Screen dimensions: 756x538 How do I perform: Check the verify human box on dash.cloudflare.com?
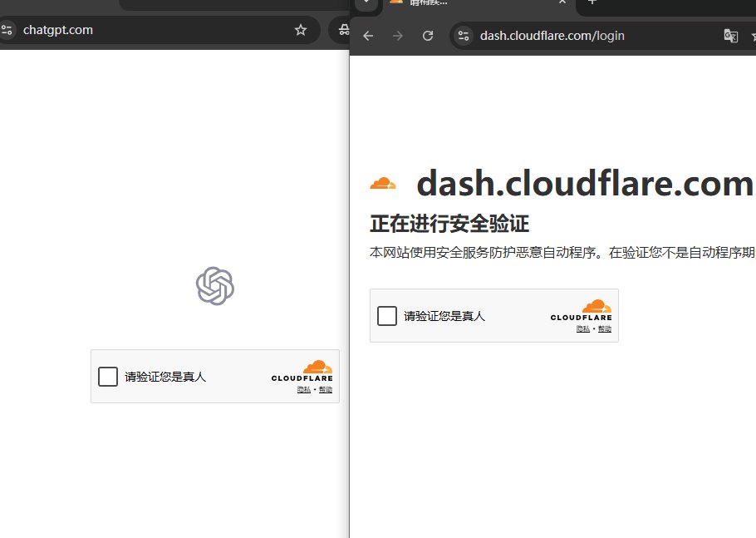[x=387, y=316]
